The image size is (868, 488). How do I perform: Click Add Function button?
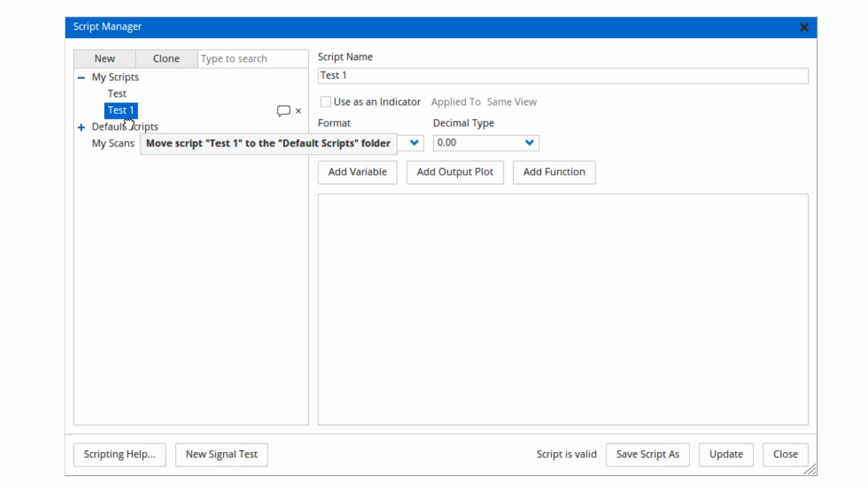554,172
